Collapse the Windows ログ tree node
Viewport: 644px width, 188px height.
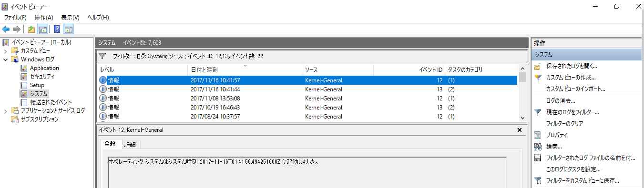[x=5, y=59]
